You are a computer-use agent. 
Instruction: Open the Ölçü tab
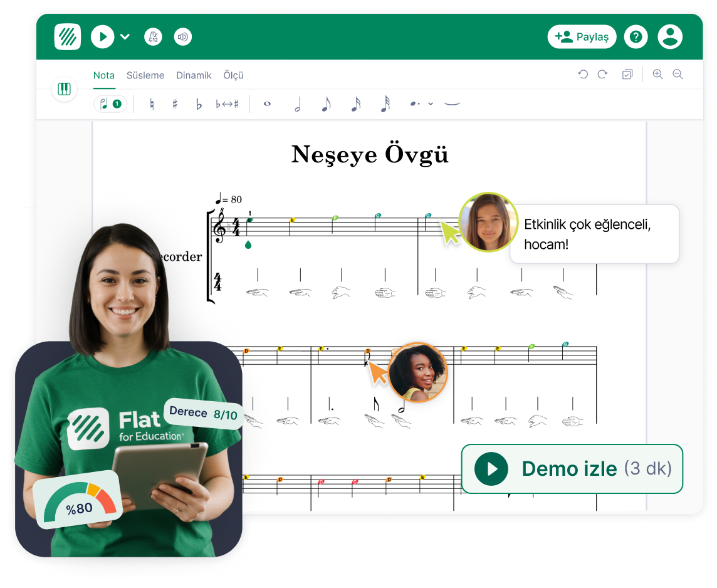(x=233, y=75)
